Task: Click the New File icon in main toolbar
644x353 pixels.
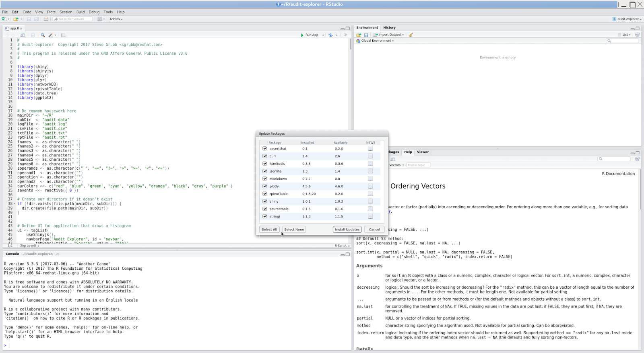Action: coord(4,19)
